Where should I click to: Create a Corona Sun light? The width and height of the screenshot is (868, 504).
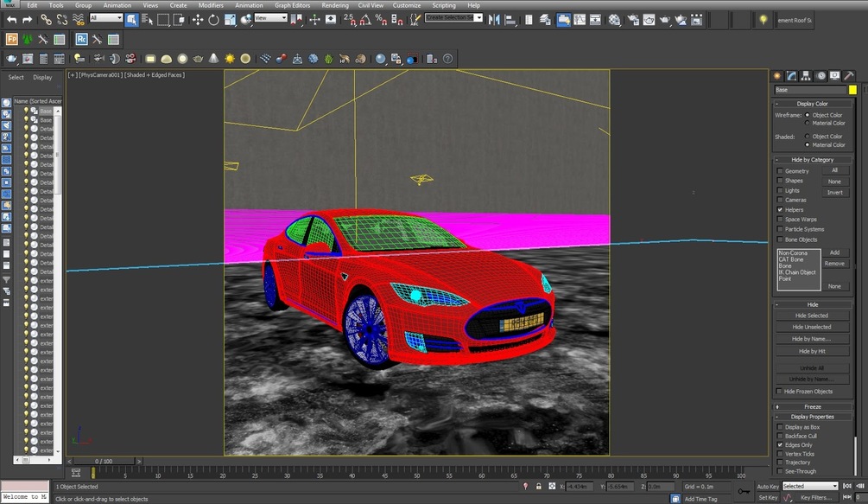coord(230,59)
